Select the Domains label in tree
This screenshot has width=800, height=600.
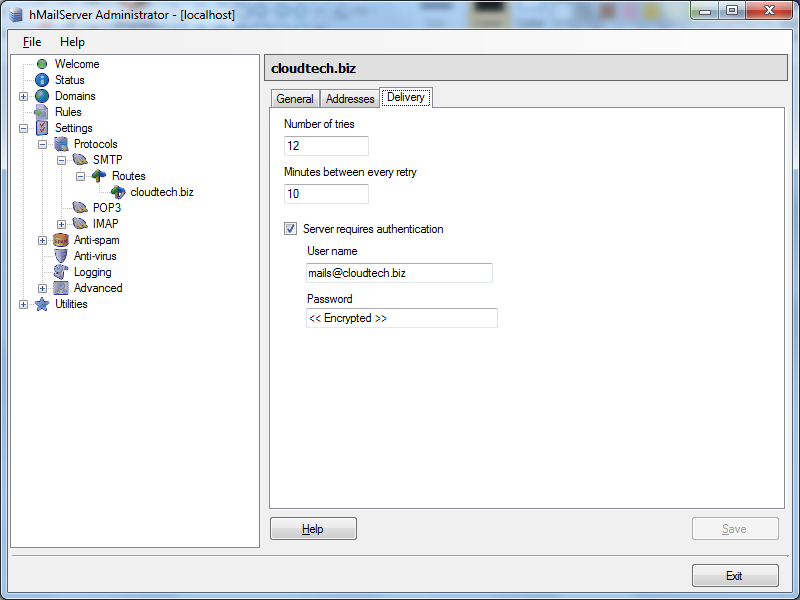[x=75, y=96]
